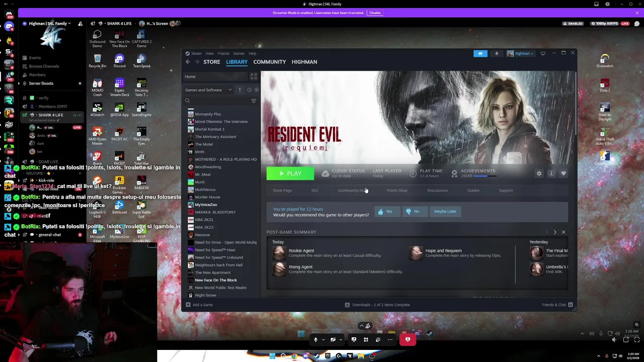This screenshot has height=362, width=644.
Task: Expand Games and Software filter dropdown
Action: (x=208, y=90)
